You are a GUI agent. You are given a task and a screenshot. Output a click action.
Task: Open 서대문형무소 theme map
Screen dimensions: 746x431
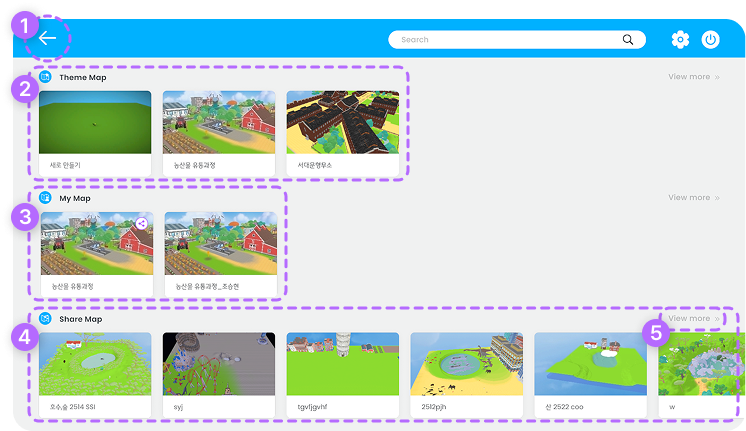pos(342,132)
